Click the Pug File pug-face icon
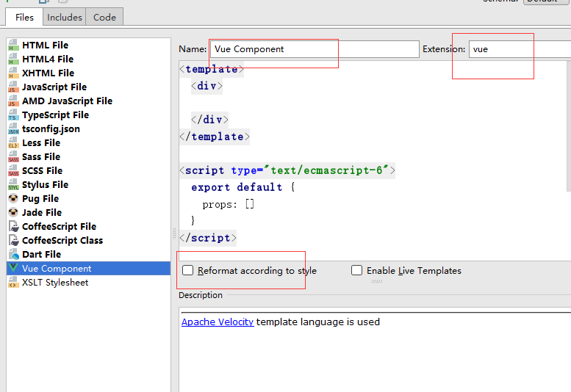 [13, 198]
